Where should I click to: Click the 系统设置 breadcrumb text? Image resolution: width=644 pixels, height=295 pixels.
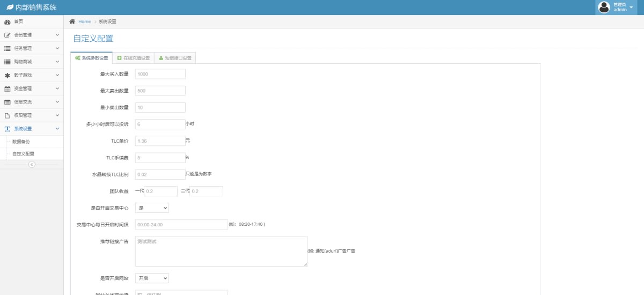click(108, 21)
